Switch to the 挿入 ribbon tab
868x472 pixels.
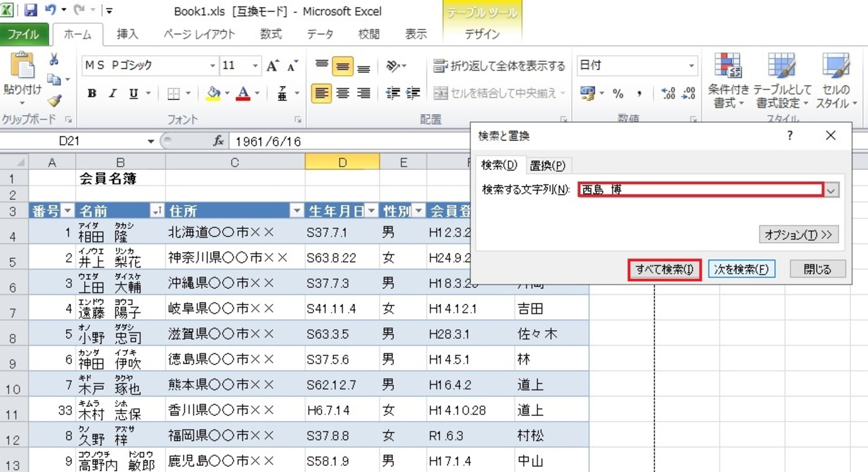pos(127,34)
